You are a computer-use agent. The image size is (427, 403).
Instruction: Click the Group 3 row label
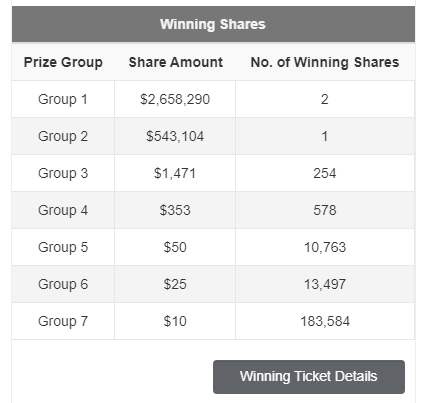63,173
